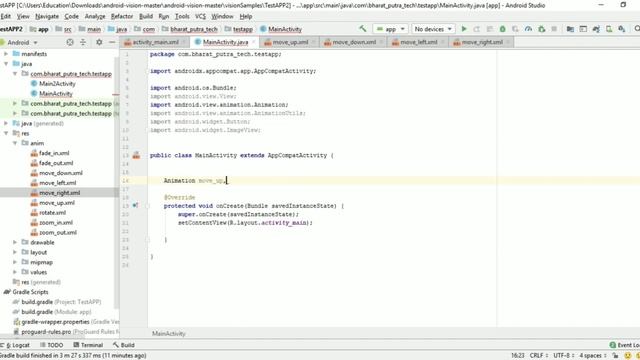Open project panel gear settings
This screenshot has height=360, width=640.
point(99,42)
